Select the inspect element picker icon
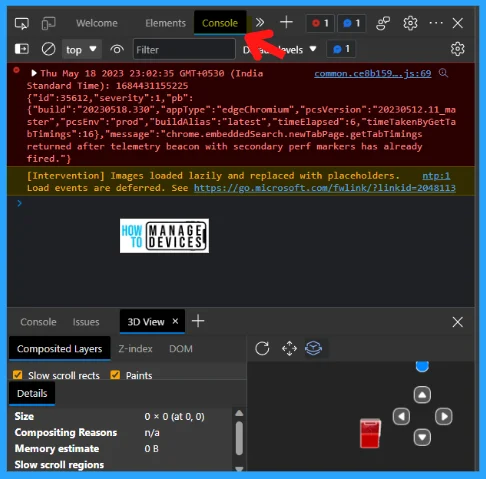This screenshot has height=479, width=486. [x=22, y=23]
